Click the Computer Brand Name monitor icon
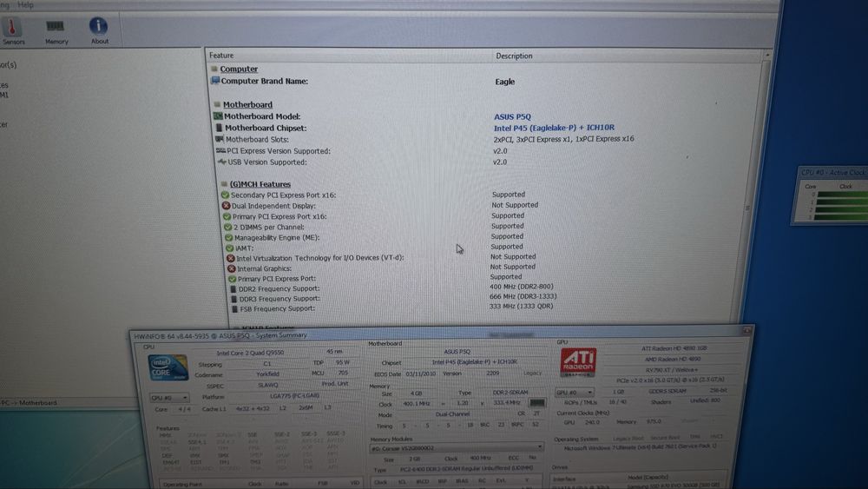Viewport: 868px width, 489px height. click(x=215, y=81)
